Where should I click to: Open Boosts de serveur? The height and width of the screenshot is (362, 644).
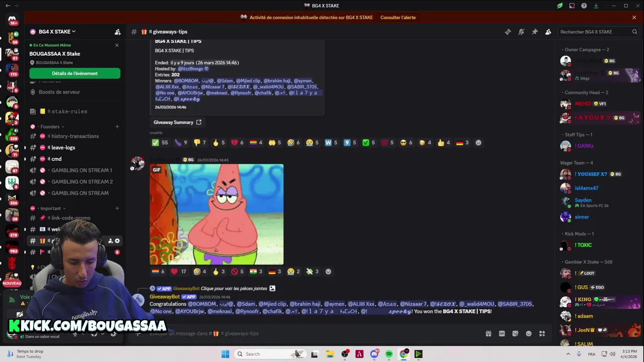[x=59, y=92]
